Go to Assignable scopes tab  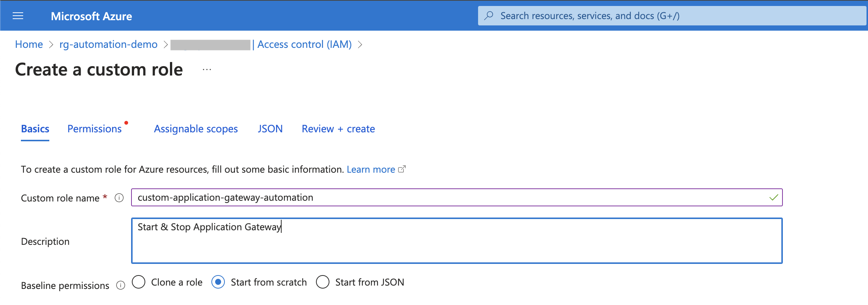196,129
